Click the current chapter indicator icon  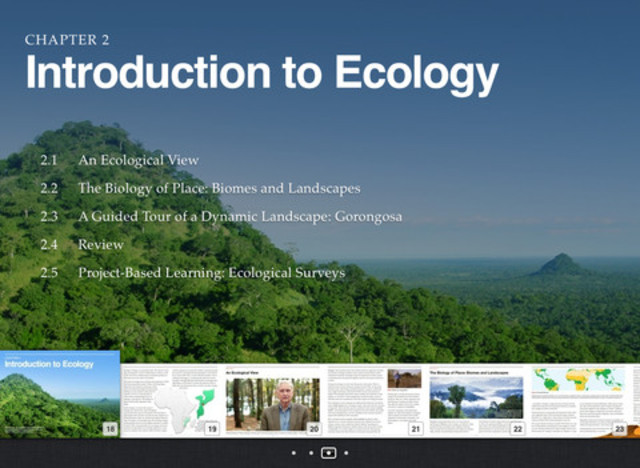tap(329, 453)
